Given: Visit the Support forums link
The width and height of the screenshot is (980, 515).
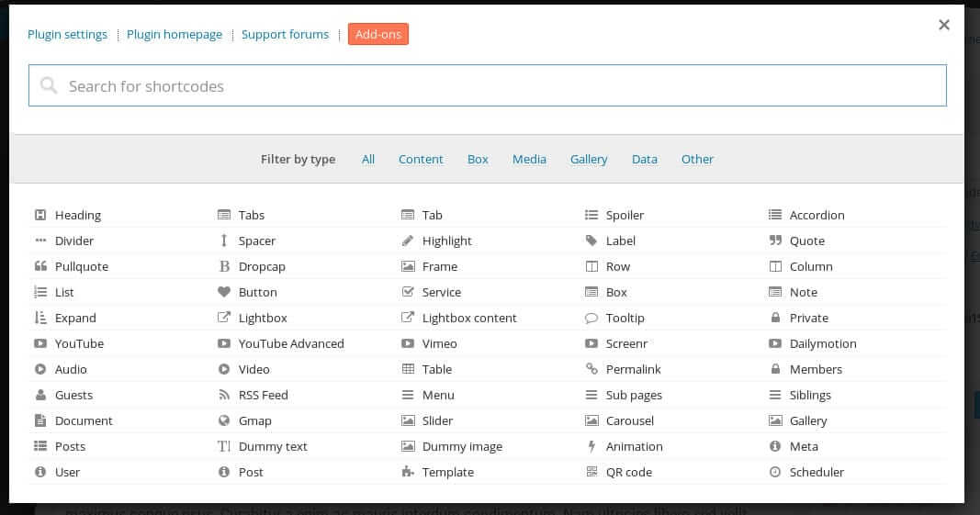Looking at the screenshot, I should [285, 34].
